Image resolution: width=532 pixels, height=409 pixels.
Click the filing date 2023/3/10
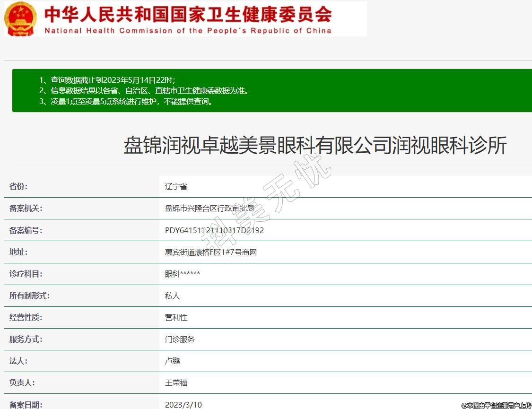(183, 405)
